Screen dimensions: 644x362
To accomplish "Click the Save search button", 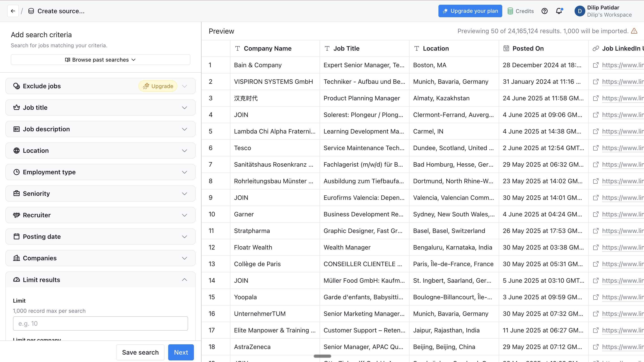I will 140,352.
